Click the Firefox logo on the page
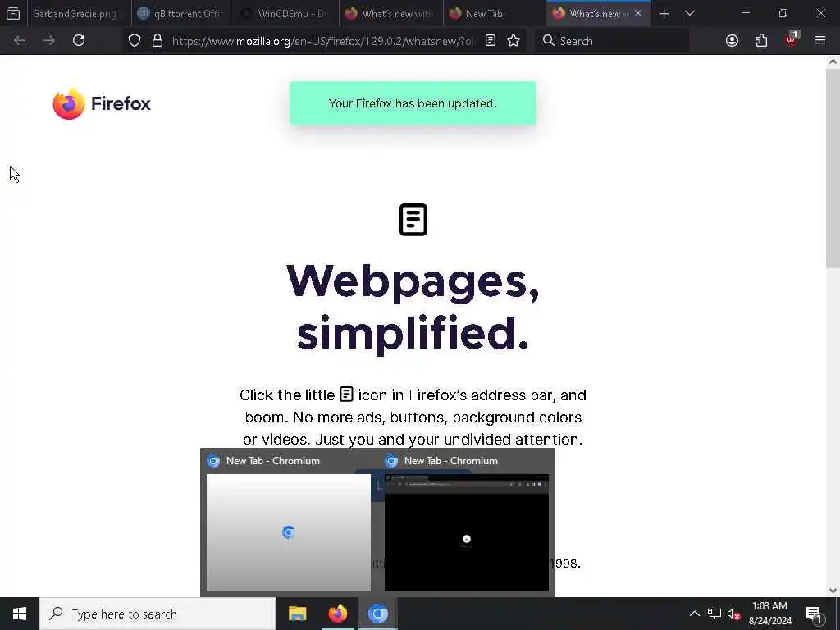The width and height of the screenshot is (840, 630). (x=102, y=104)
